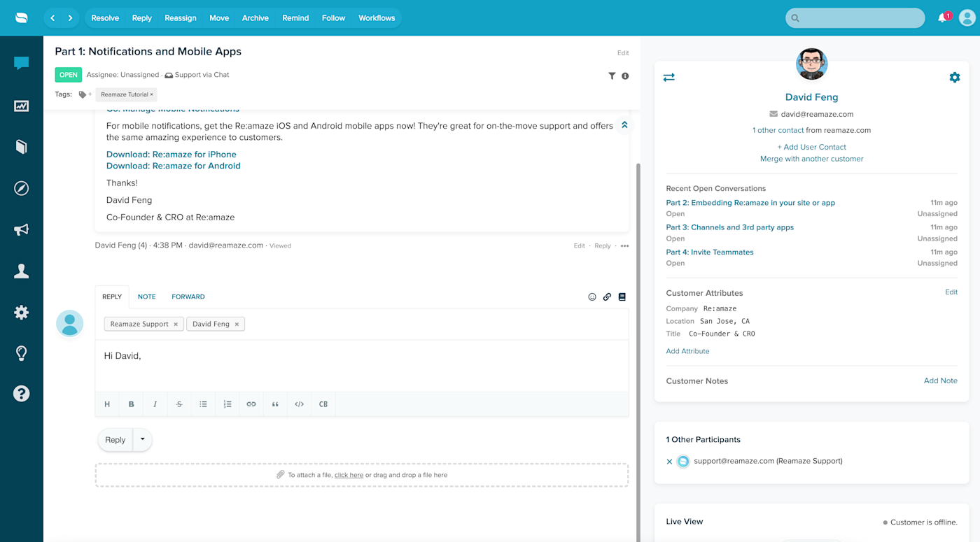This screenshot has height=542, width=980.
Task: Show conversation info icon
Action: [x=625, y=76]
